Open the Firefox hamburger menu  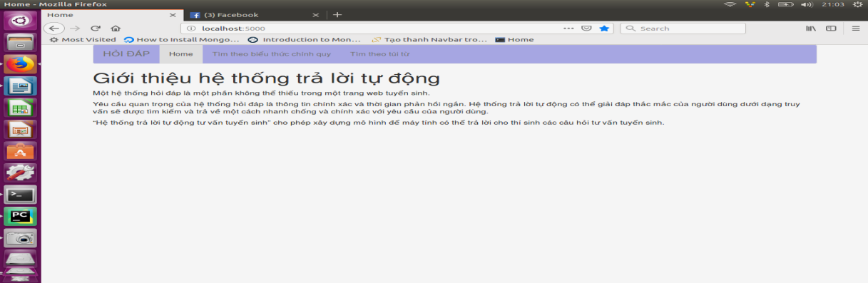coord(856,29)
